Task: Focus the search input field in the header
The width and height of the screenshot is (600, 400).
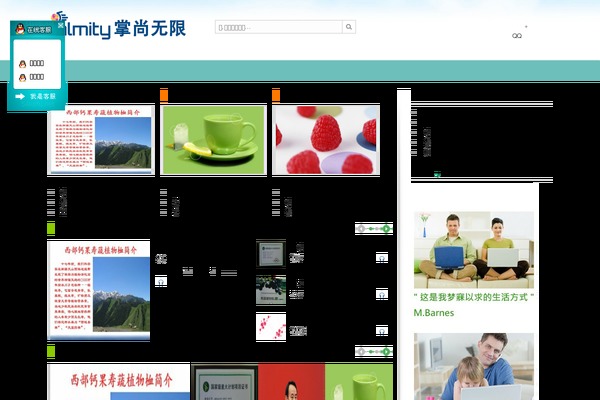Action: [279, 27]
